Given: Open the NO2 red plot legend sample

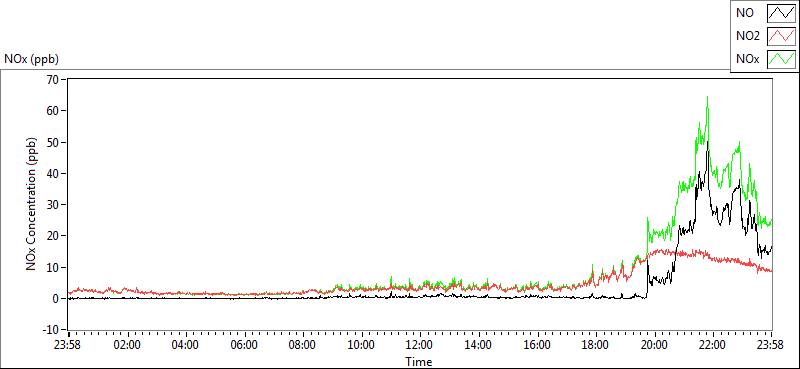Looking at the screenshot, I should tap(782, 36).
